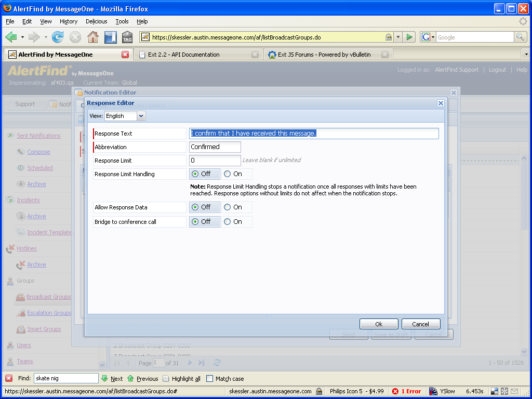Click the 1 Error status icon
532x399 pixels.
pyautogui.click(x=395, y=391)
